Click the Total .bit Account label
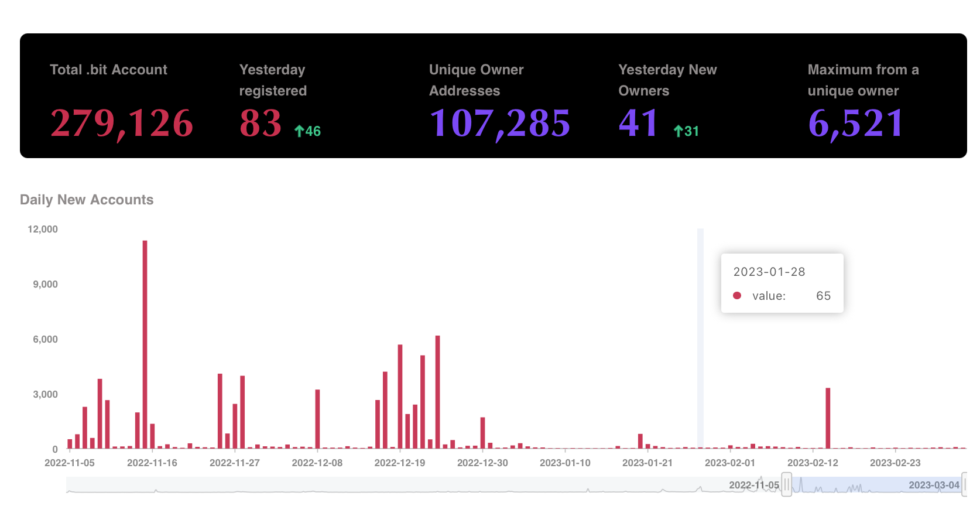980x506 pixels. tap(108, 70)
